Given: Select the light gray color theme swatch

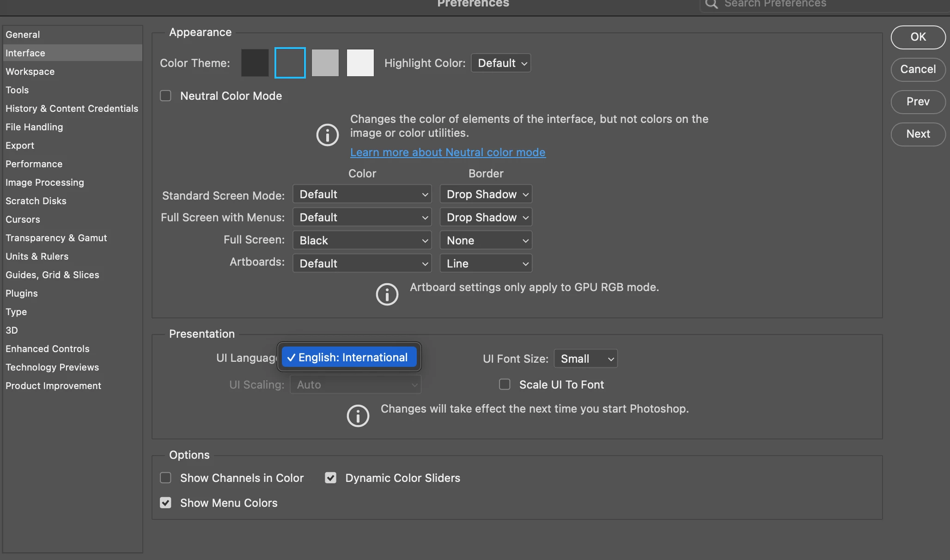Looking at the screenshot, I should pyautogui.click(x=325, y=63).
